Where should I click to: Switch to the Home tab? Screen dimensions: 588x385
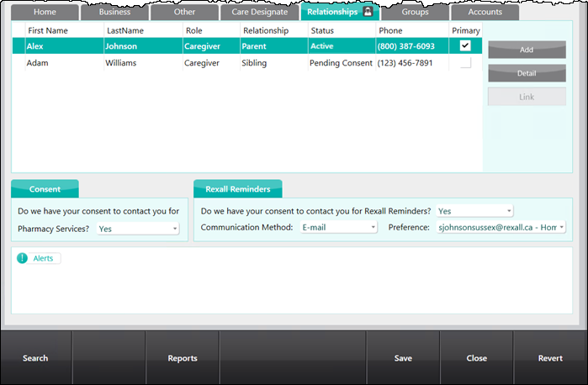pyautogui.click(x=45, y=13)
